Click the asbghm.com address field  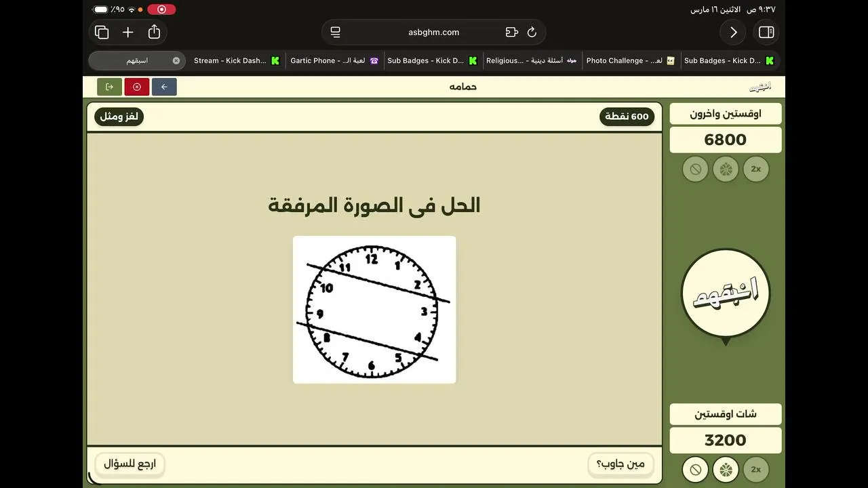[433, 32]
